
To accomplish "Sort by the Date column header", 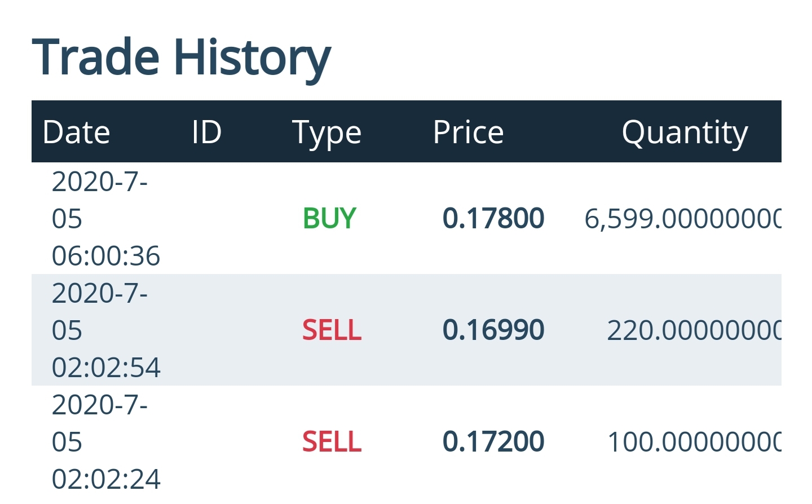I will tap(76, 132).
